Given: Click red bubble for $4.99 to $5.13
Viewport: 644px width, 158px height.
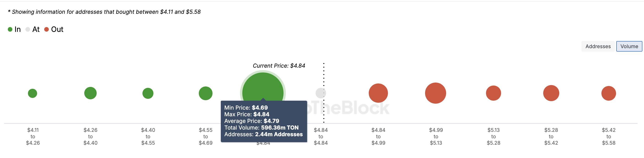Looking at the screenshot, I should tap(436, 93).
